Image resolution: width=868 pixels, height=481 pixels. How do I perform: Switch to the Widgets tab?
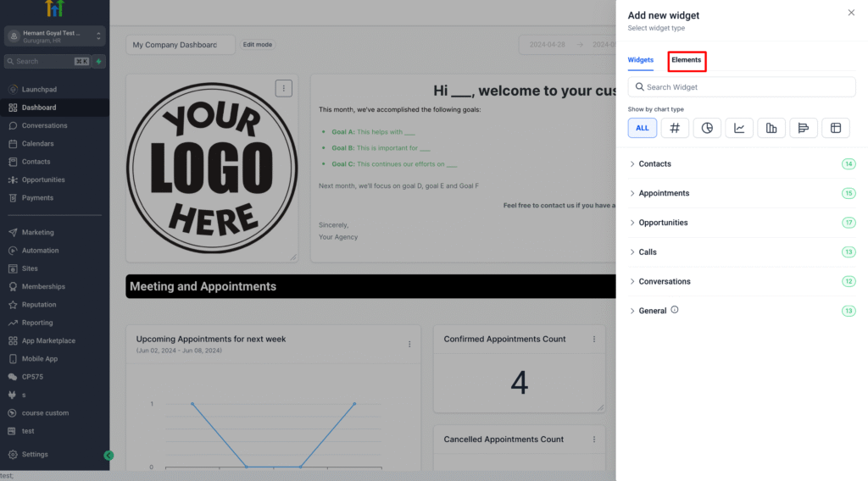[x=641, y=60]
